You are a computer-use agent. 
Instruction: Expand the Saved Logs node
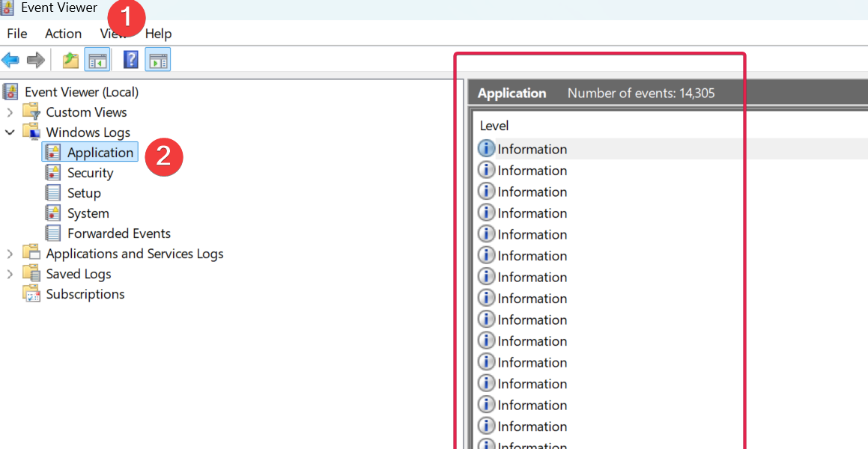click(10, 274)
